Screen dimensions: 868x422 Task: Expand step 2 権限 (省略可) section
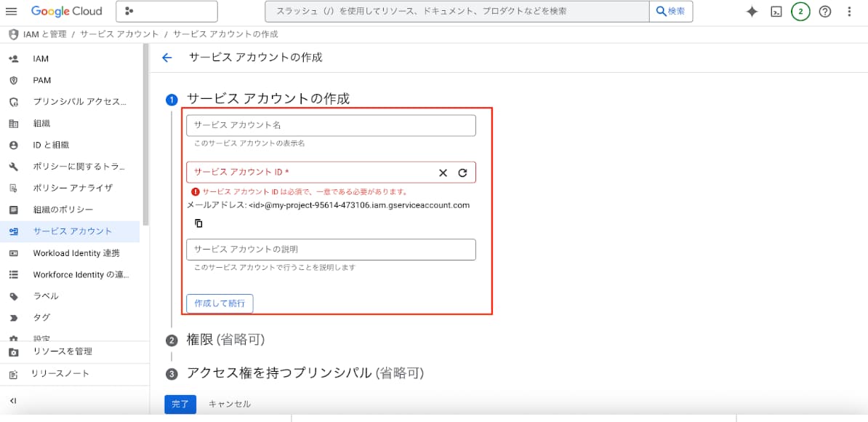click(225, 340)
